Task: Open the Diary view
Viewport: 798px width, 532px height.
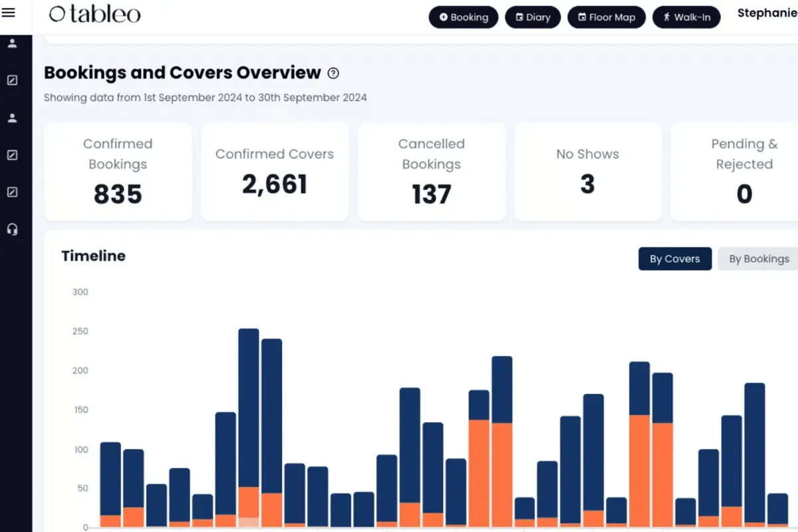Action: pos(533,17)
